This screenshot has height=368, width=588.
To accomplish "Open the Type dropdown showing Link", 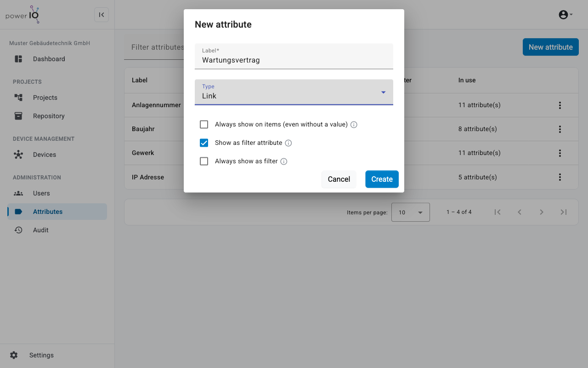I will tap(294, 92).
